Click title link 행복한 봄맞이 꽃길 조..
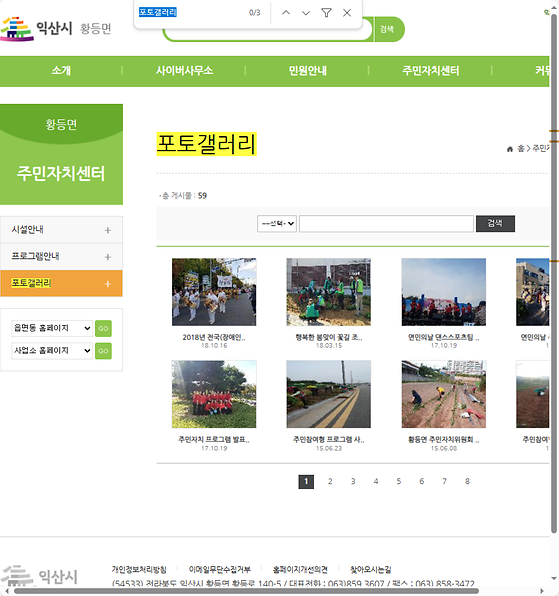This screenshot has height=596, width=559. tap(329, 337)
